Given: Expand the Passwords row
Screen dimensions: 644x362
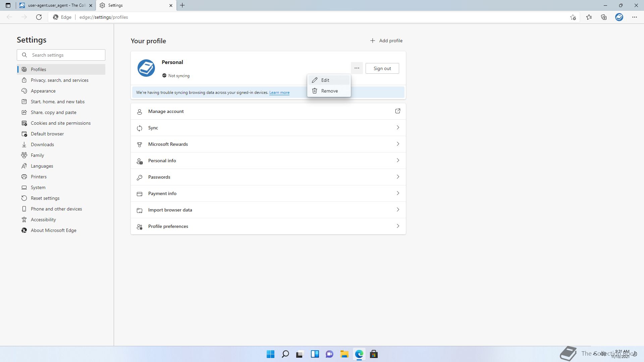Looking at the screenshot, I should pos(268,177).
